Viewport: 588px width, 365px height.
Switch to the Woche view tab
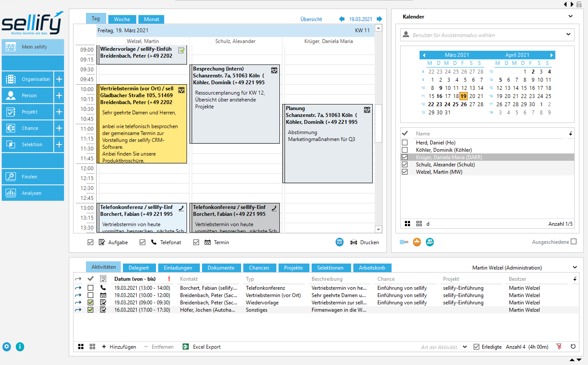coord(122,19)
